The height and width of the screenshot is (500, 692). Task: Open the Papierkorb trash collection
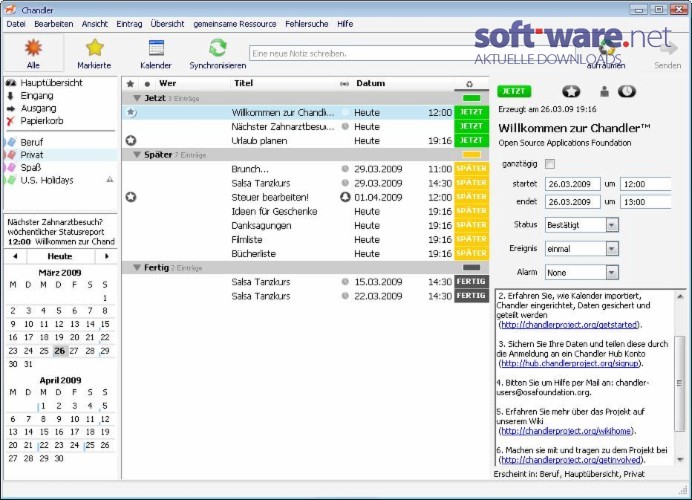tap(41, 120)
